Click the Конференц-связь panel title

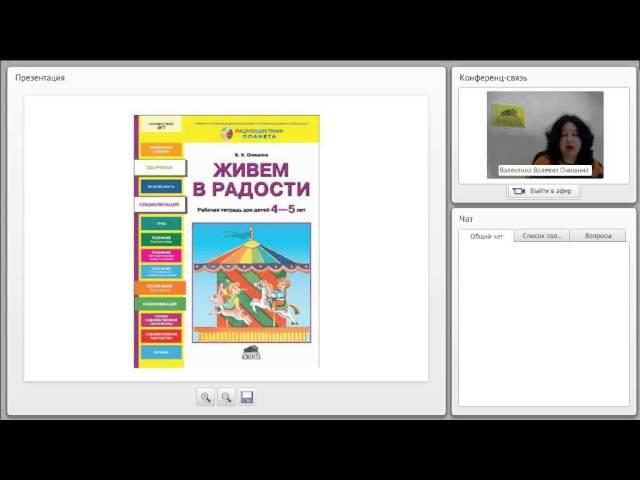tap(493, 78)
